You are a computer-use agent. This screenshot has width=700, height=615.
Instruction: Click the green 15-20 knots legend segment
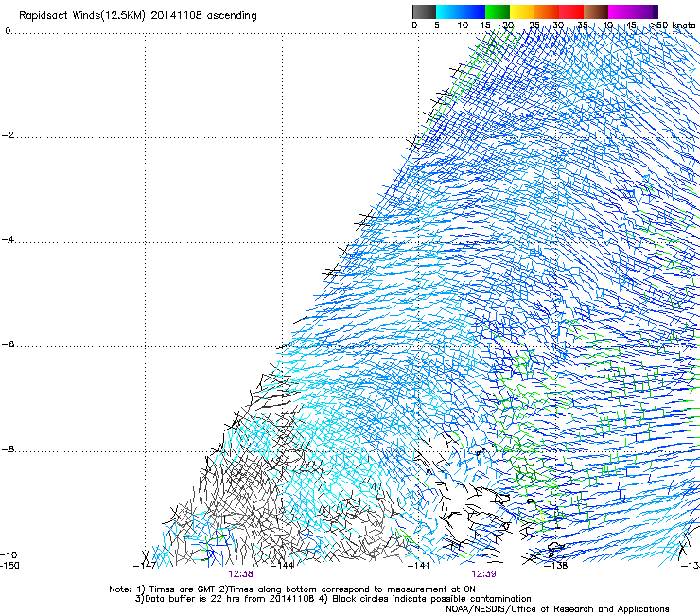(498, 11)
